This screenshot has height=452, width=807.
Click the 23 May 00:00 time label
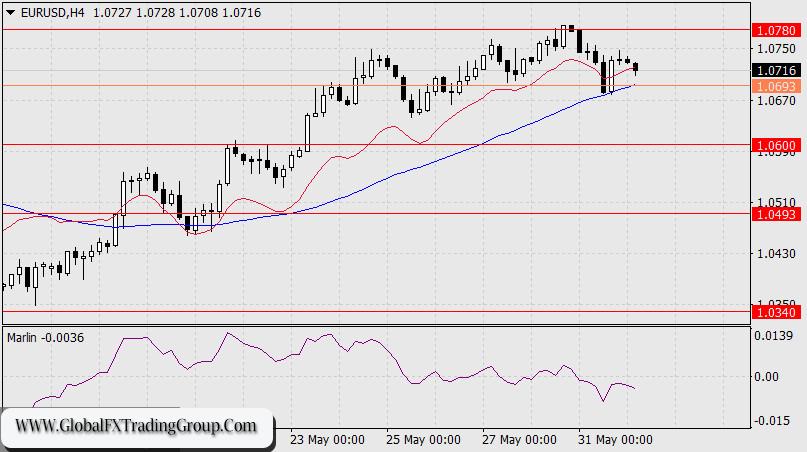(x=327, y=440)
